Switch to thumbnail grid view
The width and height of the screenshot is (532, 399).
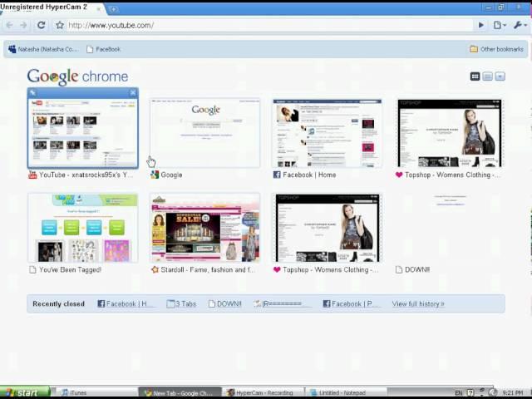tap(475, 76)
